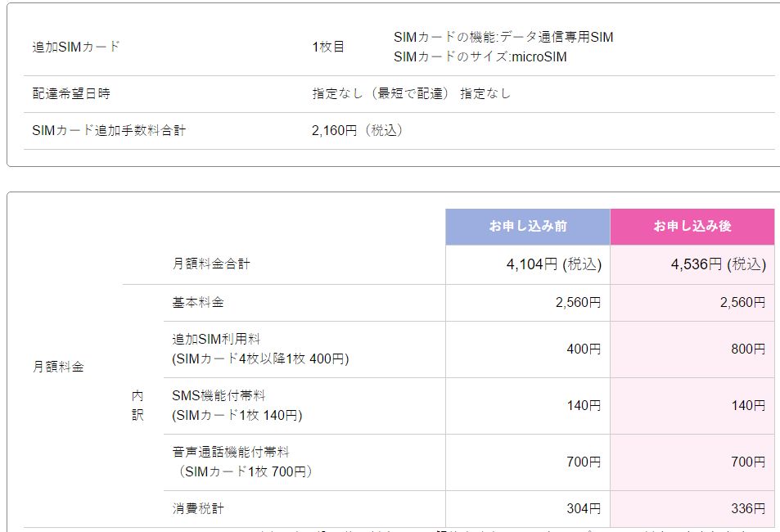Click the 内訳 breakdown label
The image size is (780, 532).
[138, 405]
